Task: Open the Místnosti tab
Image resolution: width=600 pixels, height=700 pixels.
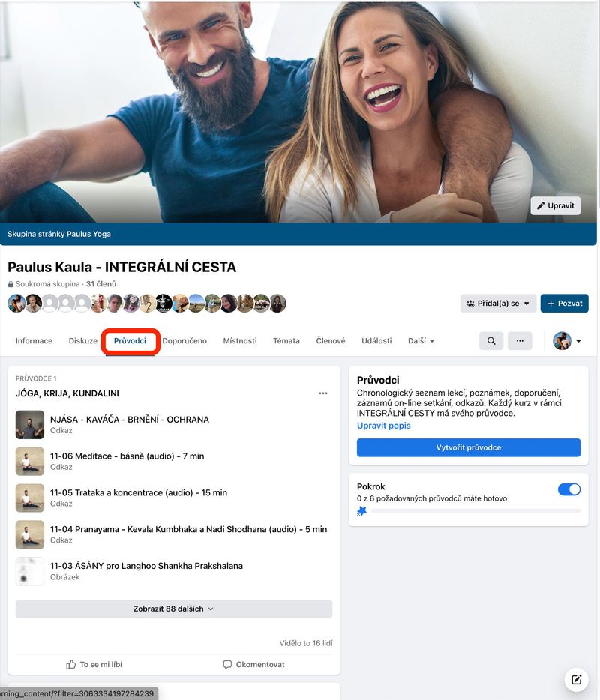Action: pos(240,340)
